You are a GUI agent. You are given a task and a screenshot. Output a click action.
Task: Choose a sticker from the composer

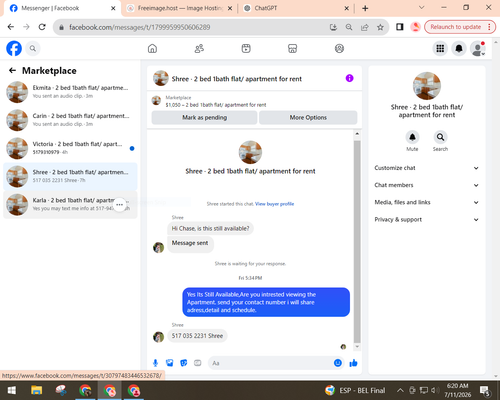point(184,363)
